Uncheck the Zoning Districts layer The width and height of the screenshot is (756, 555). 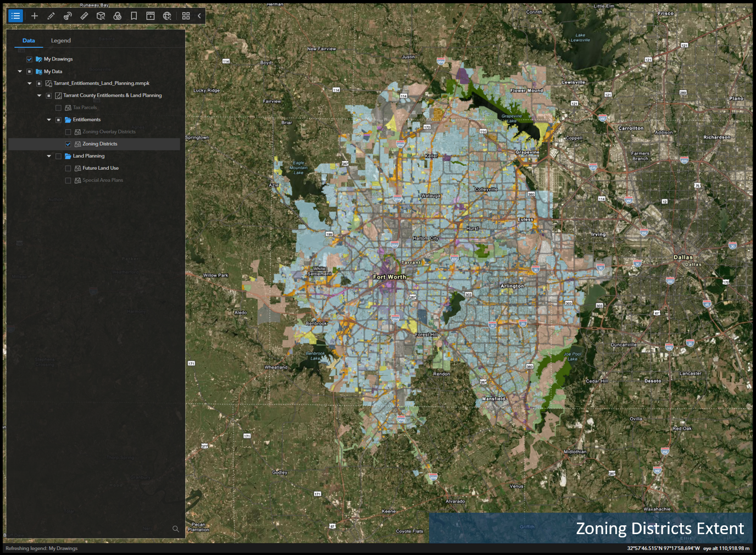pyautogui.click(x=68, y=143)
